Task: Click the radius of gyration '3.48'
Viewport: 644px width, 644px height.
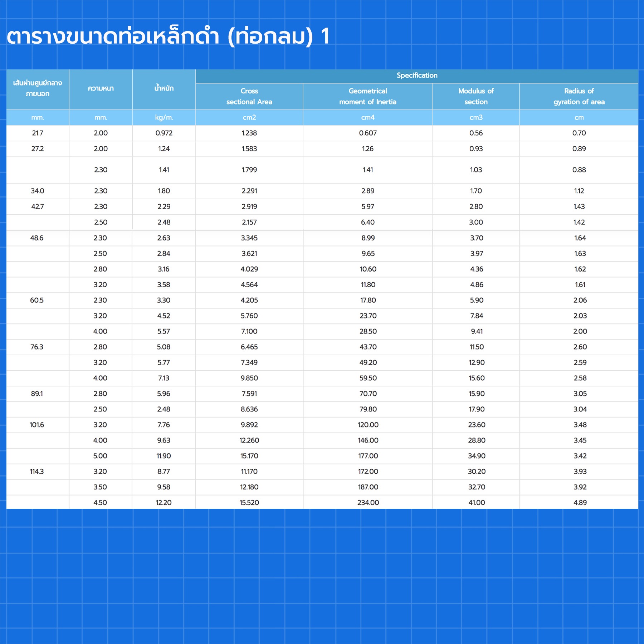Action: [580, 425]
